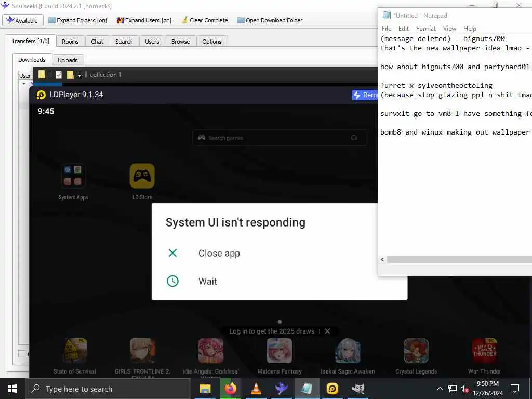The image size is (532, 399).
Task: Choose Wait in not responding dialog
Action: (x=208, y=281)
